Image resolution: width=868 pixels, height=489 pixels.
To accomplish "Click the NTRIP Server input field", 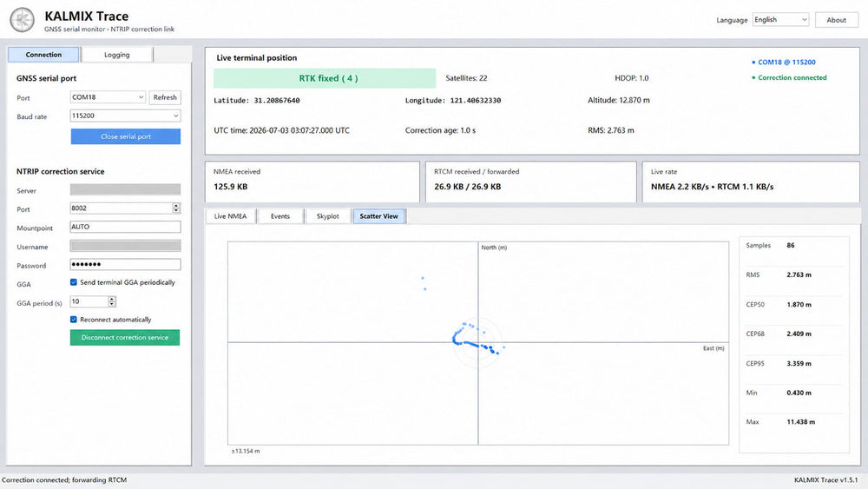I will (126, 189).
